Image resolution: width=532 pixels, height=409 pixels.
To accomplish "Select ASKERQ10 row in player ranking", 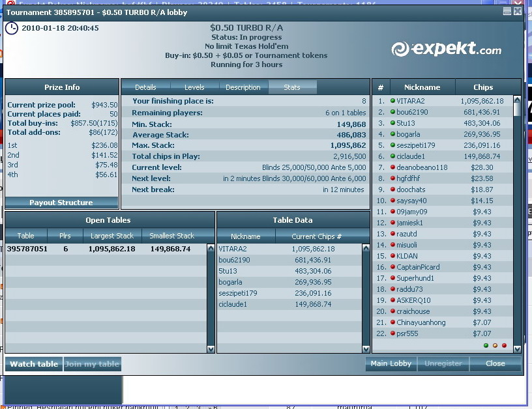I will 443,300.
